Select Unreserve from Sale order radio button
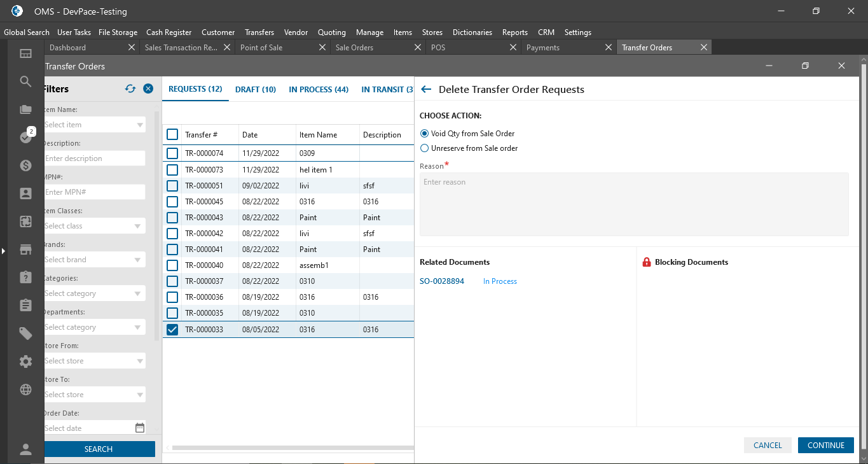 point(425,148)
